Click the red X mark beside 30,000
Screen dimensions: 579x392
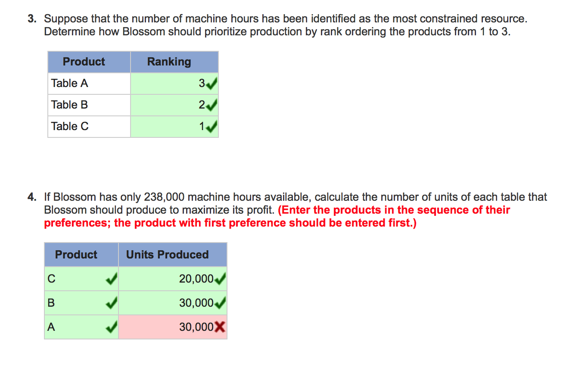[x=220, y=327]
